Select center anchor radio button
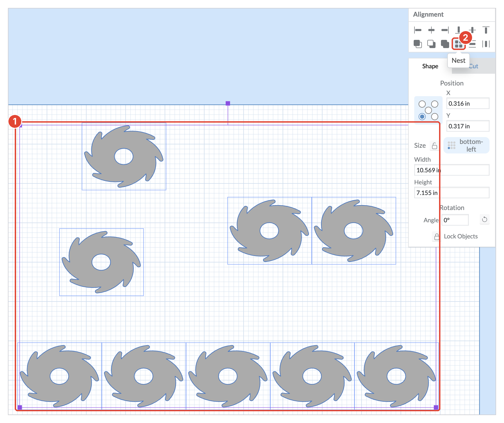The image size is (504, 423). click(428, 110)
